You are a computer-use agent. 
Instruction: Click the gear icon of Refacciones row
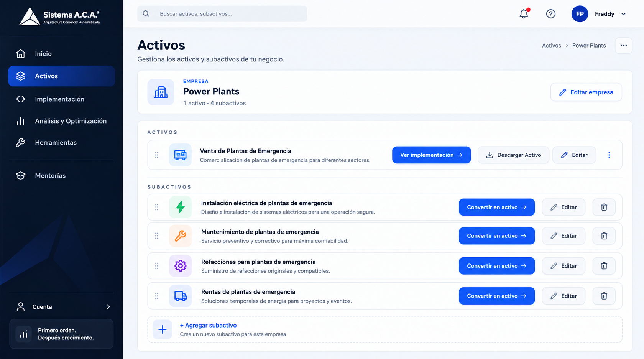click(181, 266)
